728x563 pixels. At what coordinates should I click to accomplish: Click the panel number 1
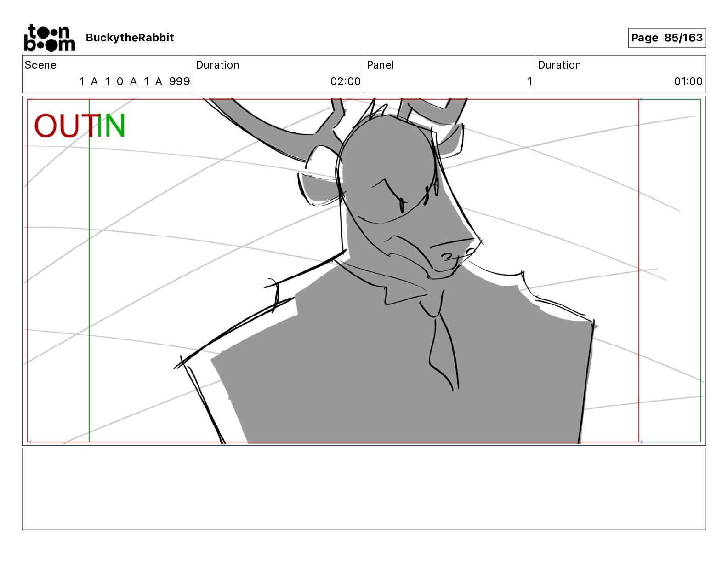point(529,81)
